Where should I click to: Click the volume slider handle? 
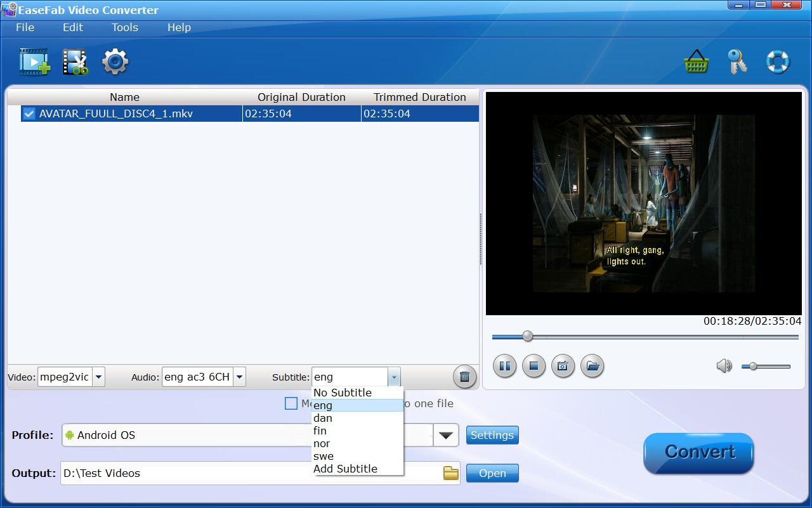coord(753,366)
